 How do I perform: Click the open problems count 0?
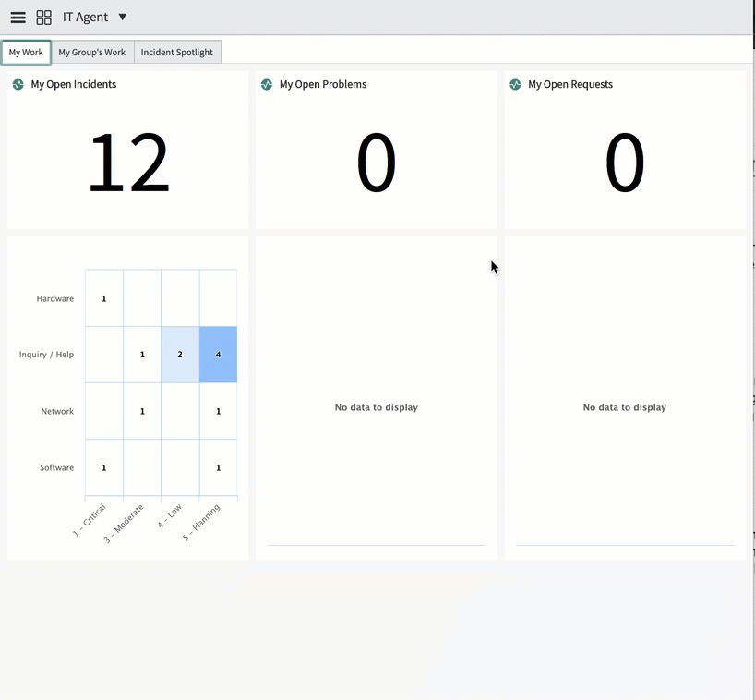tap(376, 163)
